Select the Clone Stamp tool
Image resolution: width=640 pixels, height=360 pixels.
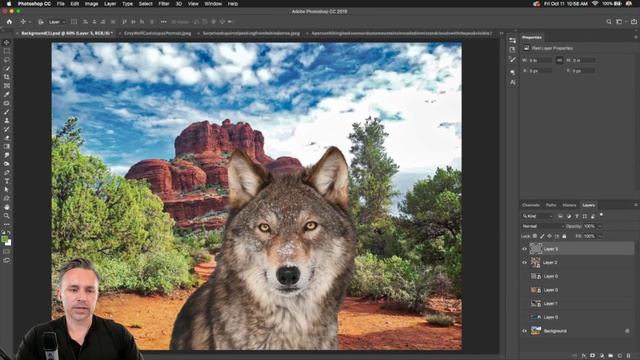click(7, 120)
